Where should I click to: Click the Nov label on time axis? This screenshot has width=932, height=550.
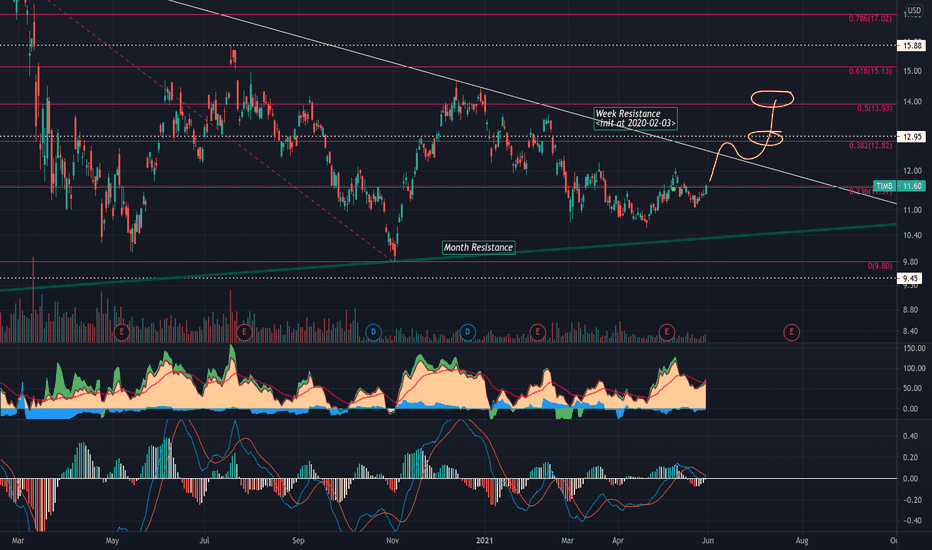[392, 540]
